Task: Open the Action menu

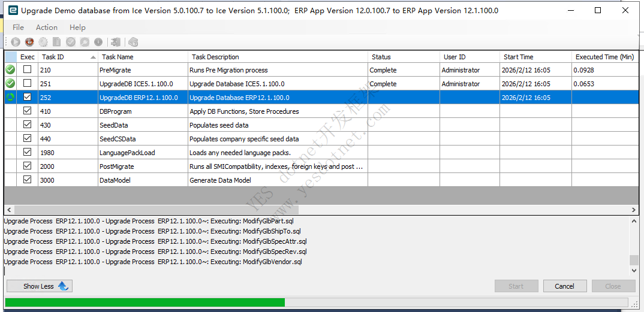Action: point(46,28)
